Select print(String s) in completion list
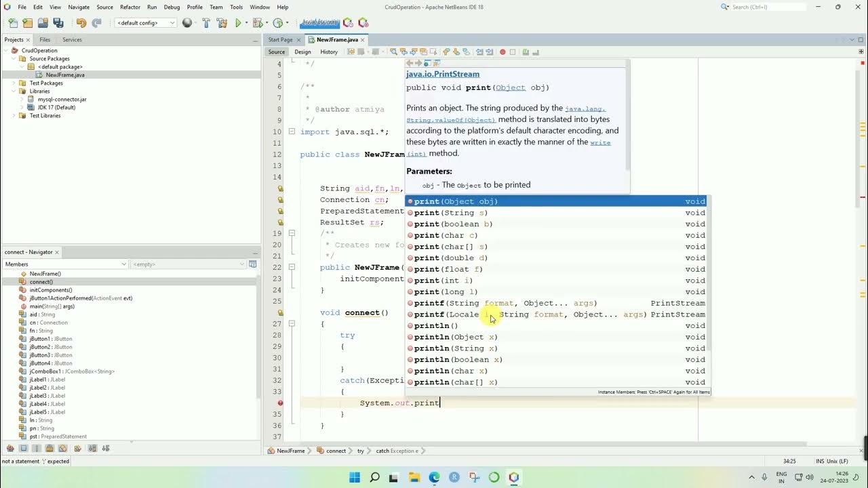This screenshot has width=868, height=488. [557, 213]
